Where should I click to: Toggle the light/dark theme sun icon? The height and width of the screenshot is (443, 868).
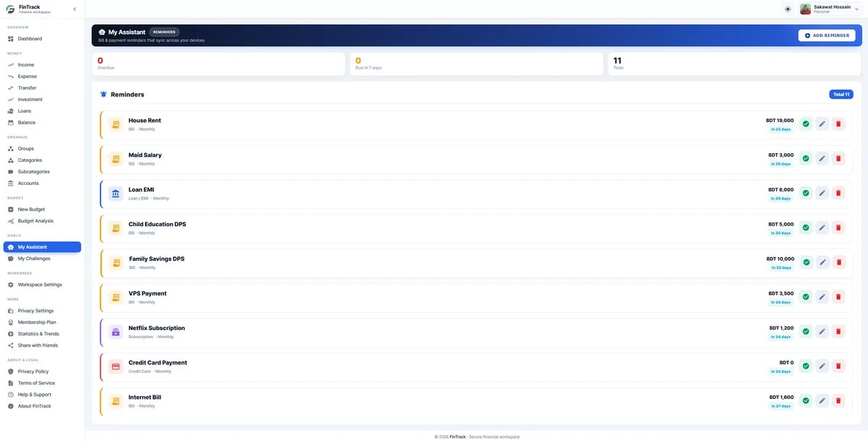click(788, 9)
